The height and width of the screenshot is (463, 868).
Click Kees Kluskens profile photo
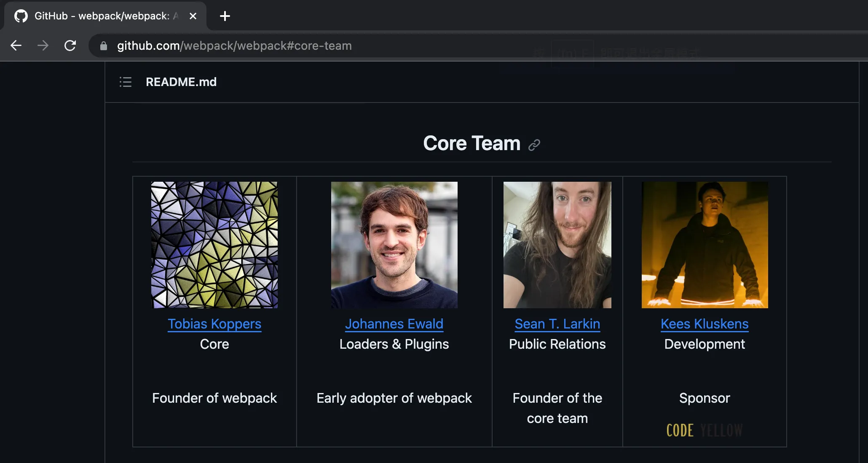pyautogui.click(x=705, y=245)
